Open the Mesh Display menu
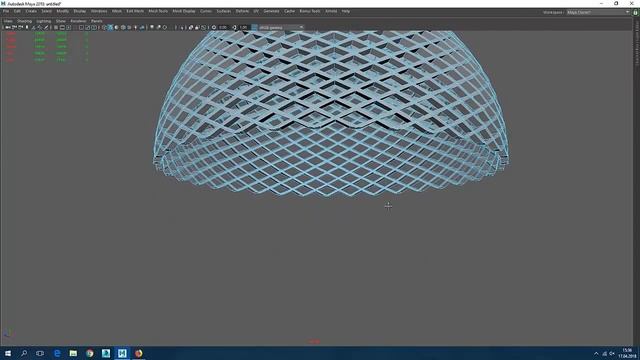The height and width of the screenshot is (360, 640). (184, 11)
